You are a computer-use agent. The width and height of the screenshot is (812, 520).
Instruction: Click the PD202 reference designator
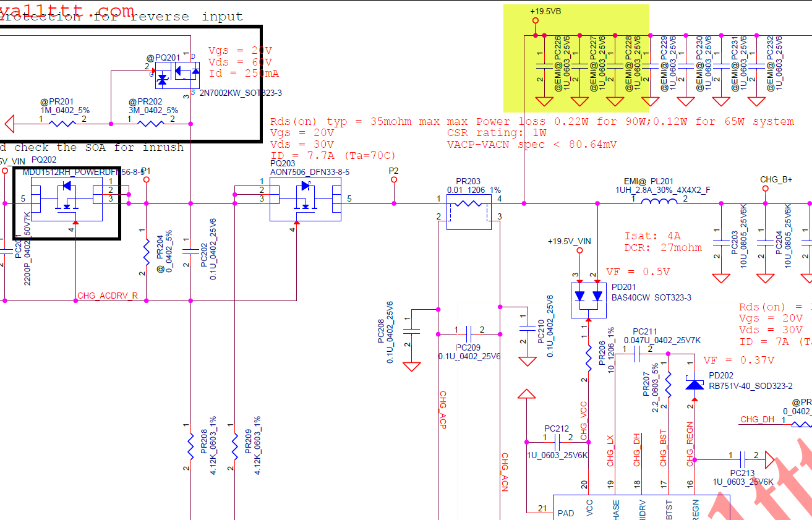pos(721,377)
